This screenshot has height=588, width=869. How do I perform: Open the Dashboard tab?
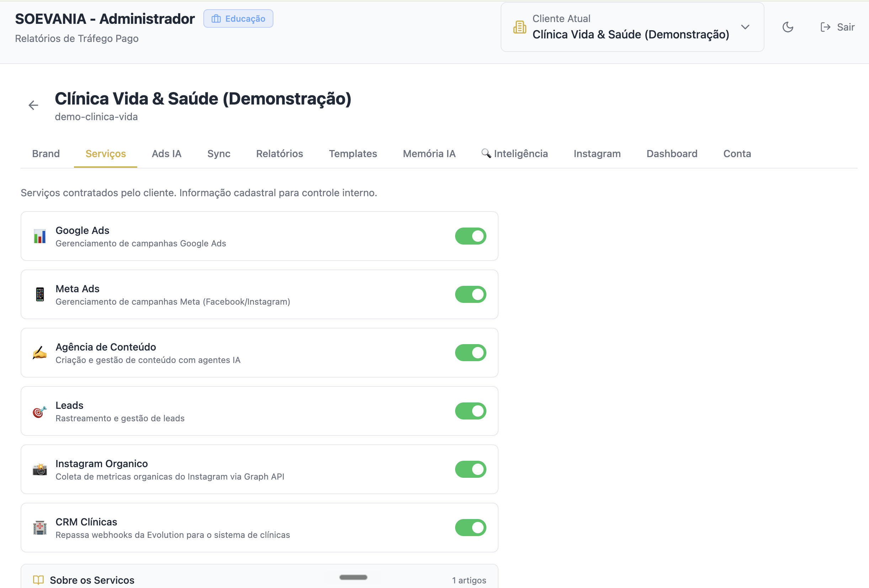tap(672, 154)
